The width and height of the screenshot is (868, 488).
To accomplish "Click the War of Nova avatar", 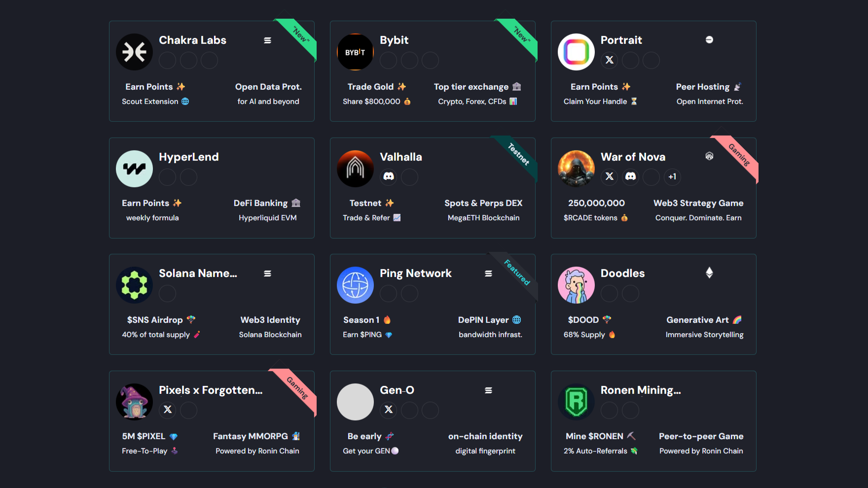I will click(x=576, y=169).
